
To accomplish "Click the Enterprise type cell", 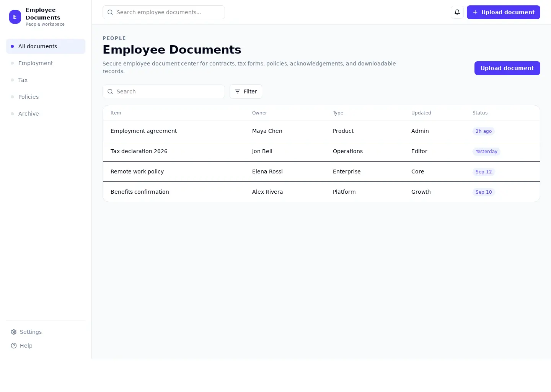I will (347, 171).
